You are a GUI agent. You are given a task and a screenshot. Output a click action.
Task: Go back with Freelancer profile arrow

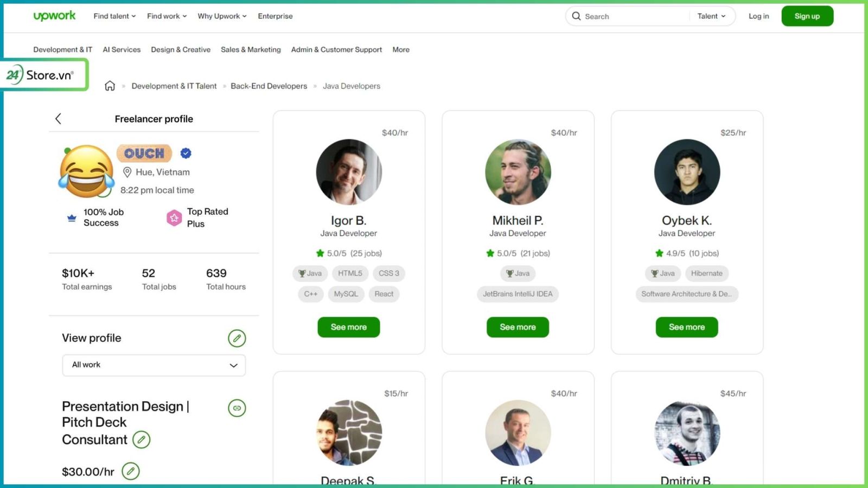pos(58,119)
